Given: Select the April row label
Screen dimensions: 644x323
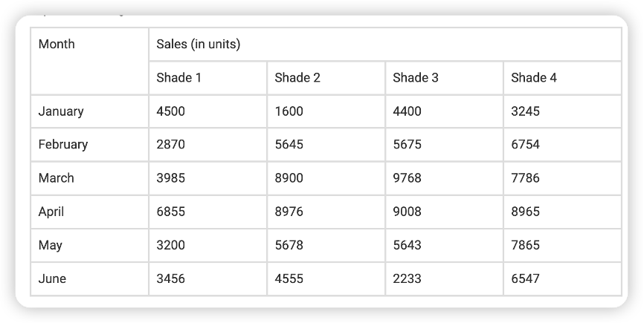Looking at the screenshot, I should pos(89,212).
